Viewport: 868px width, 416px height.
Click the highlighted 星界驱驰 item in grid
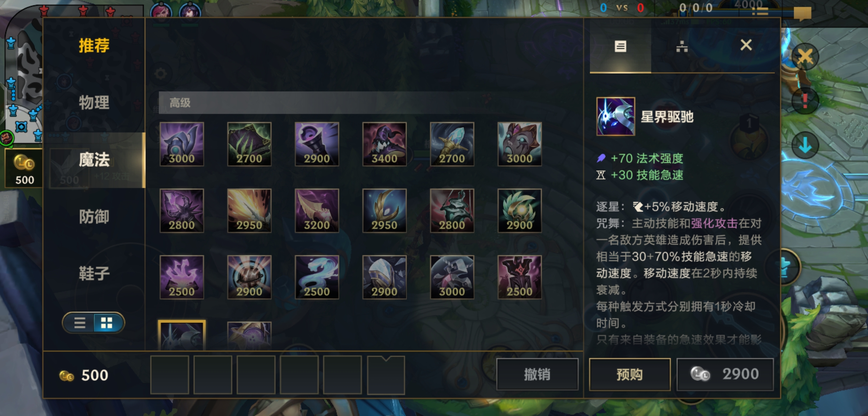coord(182,335)
